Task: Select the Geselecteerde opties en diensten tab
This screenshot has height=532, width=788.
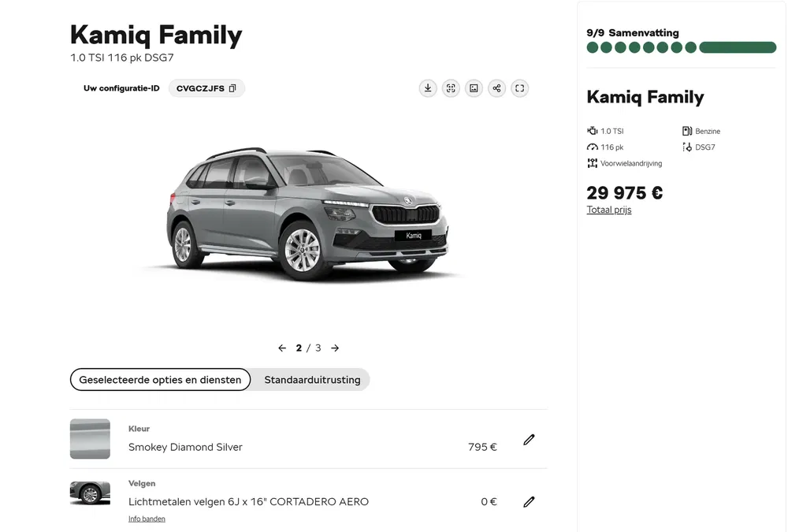Action: click(160, 379)
